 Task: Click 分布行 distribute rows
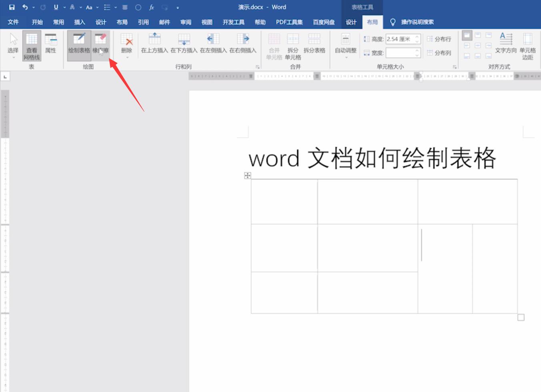[439, 39]
